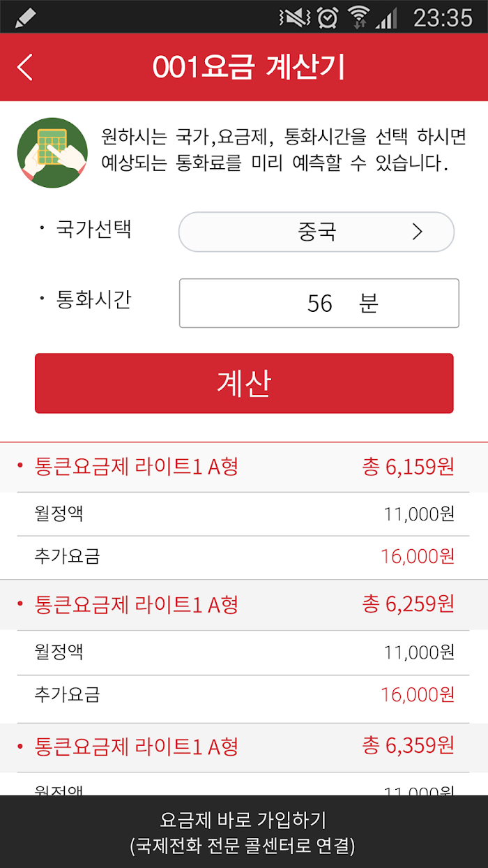The height and width of the screenshot is (868, 488).
Task: Tap the green calculator illustration icon
Action: click(x=52, y=153)
